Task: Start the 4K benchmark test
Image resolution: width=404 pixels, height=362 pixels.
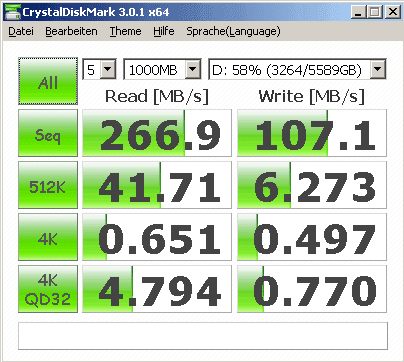Action: pyautogui.click(x=48, y=237)
